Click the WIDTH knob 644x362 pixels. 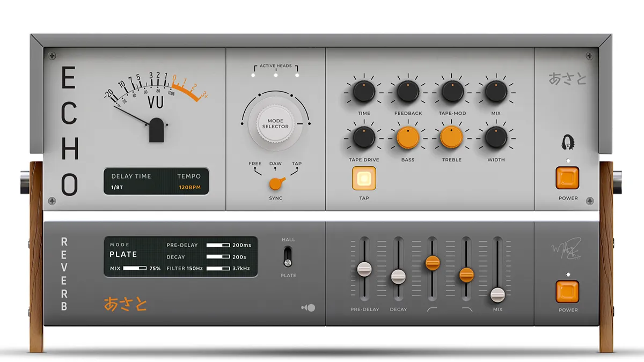[496, 138]
